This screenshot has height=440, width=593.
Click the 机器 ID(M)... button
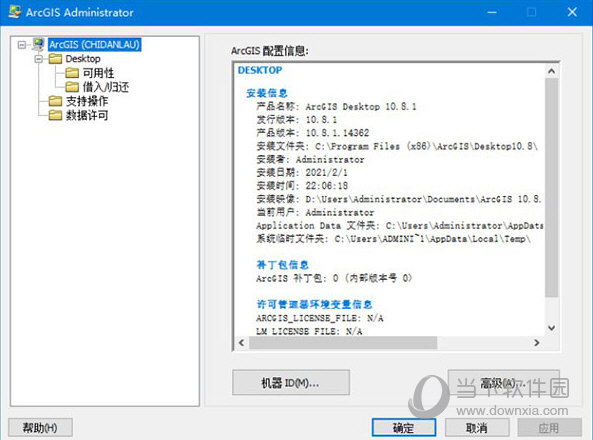coord(290,383)
